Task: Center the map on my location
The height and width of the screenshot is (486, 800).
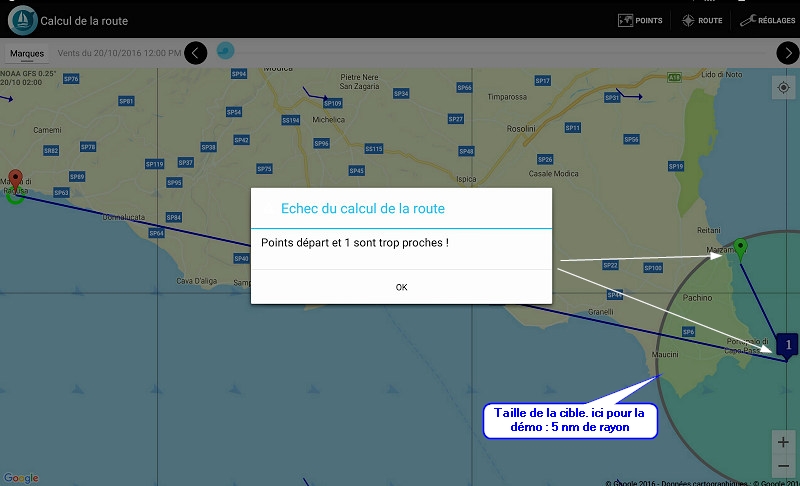Action: click(783, 88)
